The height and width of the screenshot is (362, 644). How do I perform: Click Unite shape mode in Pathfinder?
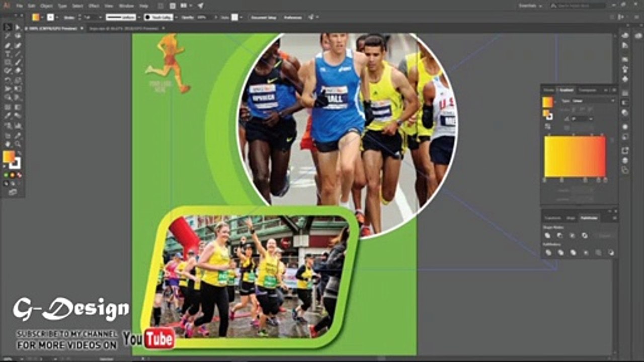tap(547, 235)
